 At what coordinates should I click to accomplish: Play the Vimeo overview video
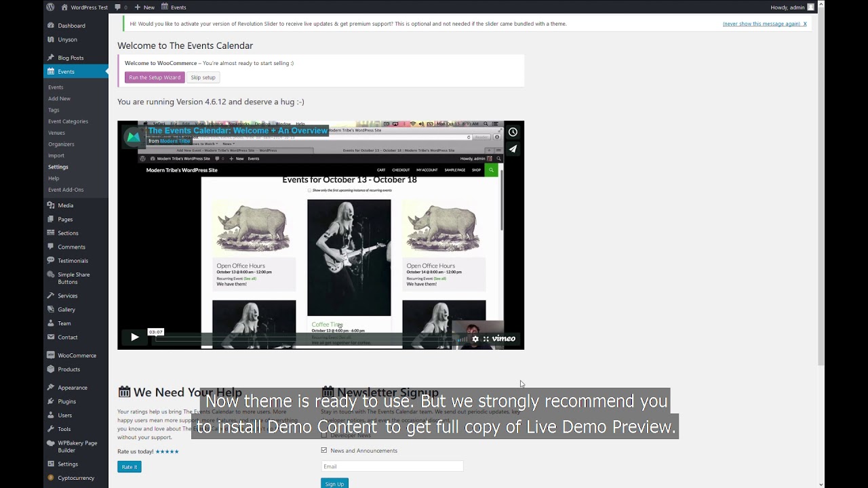point(134,337)
